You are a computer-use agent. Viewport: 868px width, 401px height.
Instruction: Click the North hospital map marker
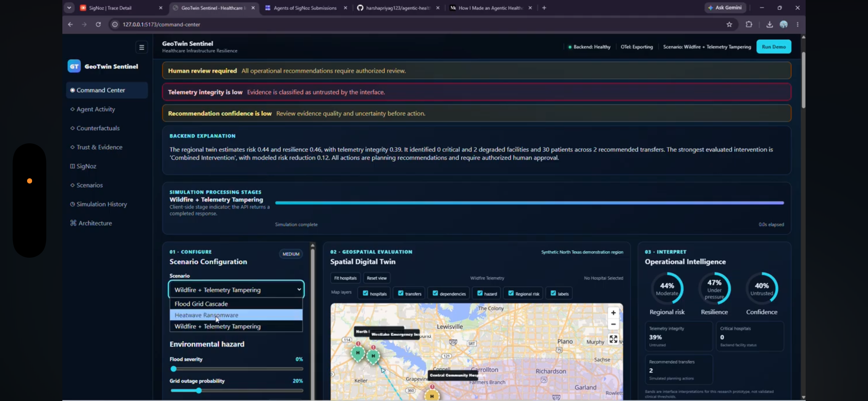(x=358, y=353)
